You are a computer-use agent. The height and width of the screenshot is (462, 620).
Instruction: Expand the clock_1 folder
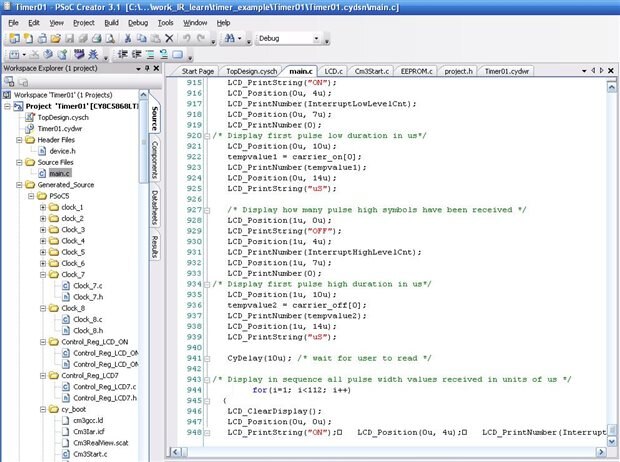point(43,207)
